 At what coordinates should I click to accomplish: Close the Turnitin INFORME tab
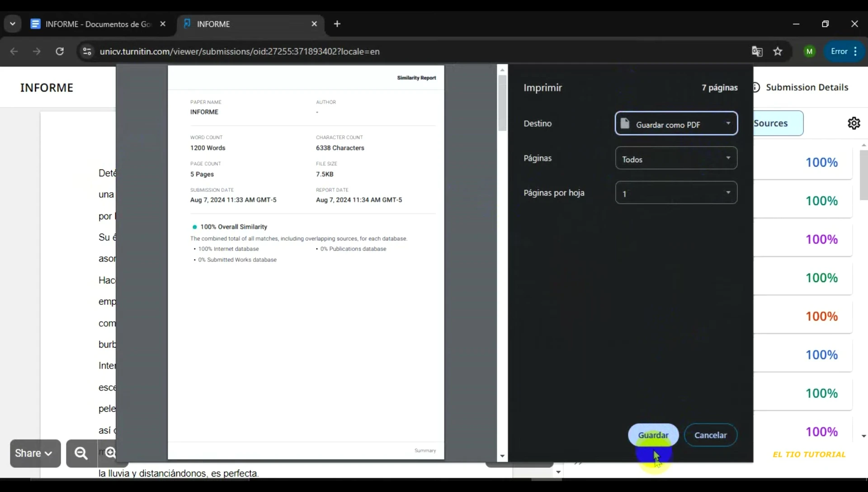pos(314,24)
